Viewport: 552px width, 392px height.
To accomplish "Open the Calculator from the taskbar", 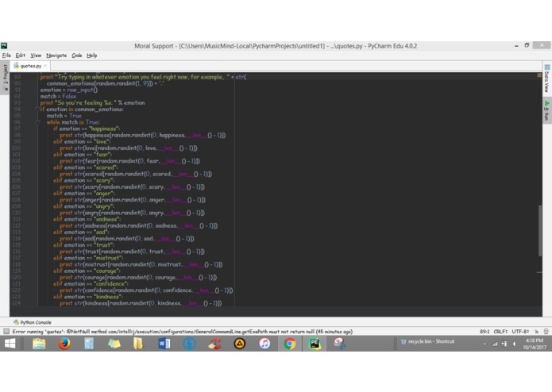I will pyautogui.click(x=89, y=344).
